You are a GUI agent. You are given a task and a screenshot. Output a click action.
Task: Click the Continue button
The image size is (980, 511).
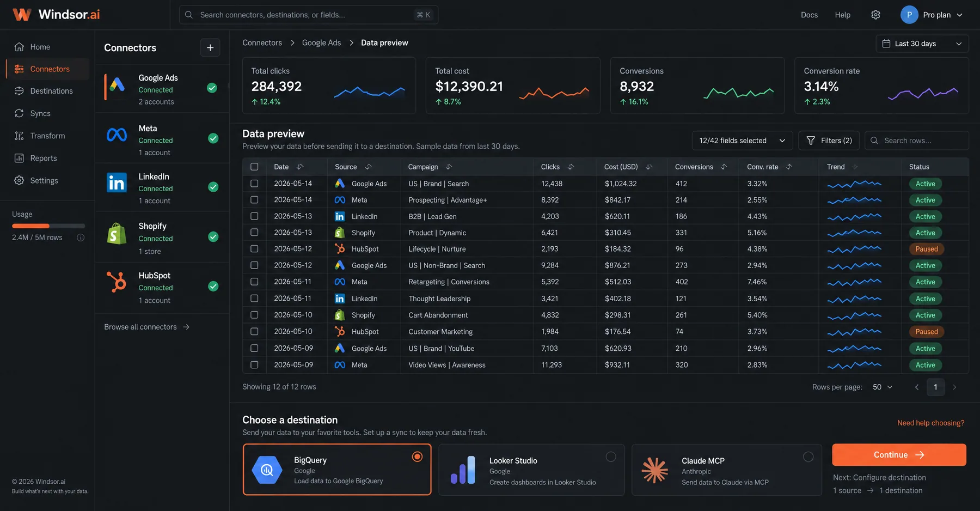click(x=899, y=455)
